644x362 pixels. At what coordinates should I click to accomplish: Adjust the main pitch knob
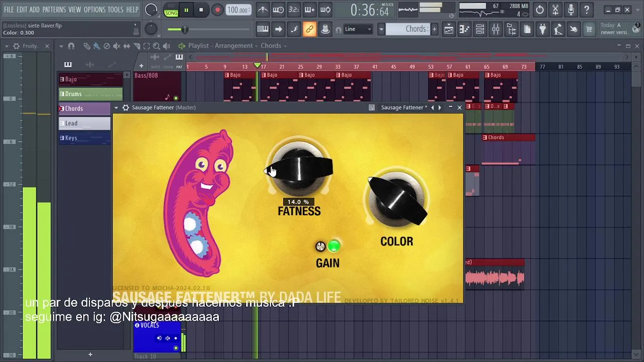(151, 29)
